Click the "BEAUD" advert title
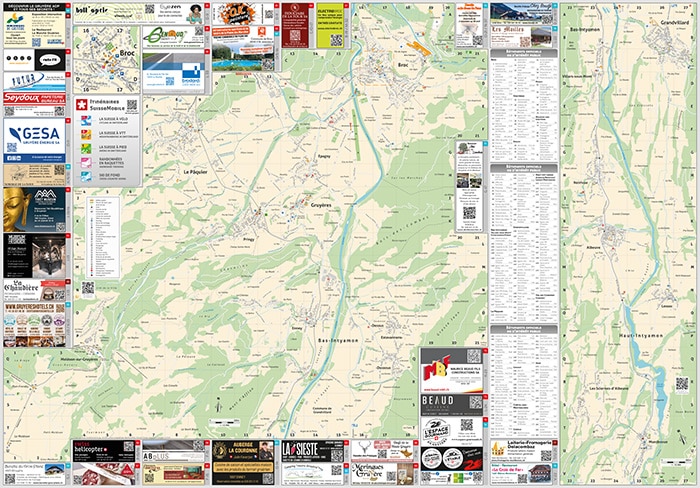The width and height of the screenshot is (700, 488). 438,400
